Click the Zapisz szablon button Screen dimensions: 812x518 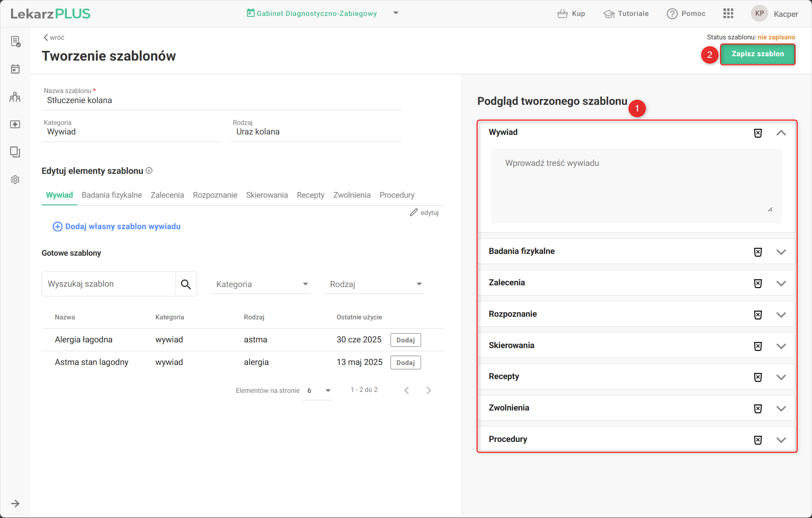pyautogui.click(x=757, y=54)
